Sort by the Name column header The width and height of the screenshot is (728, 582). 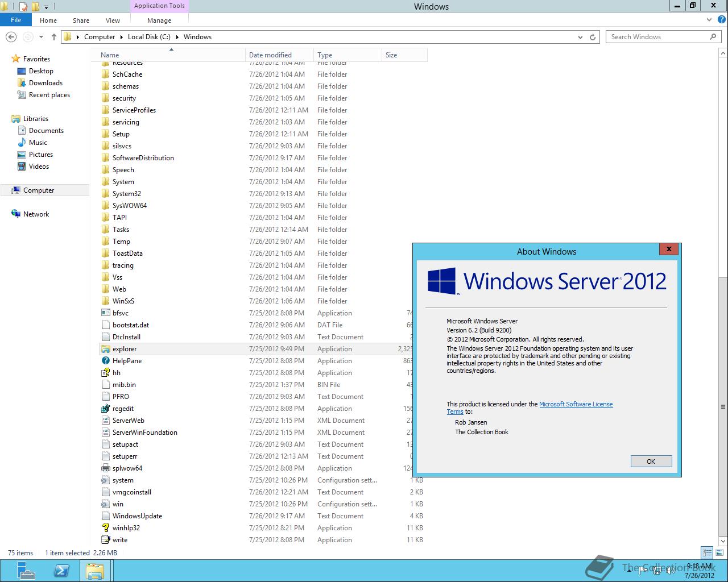tap(171, 55)
